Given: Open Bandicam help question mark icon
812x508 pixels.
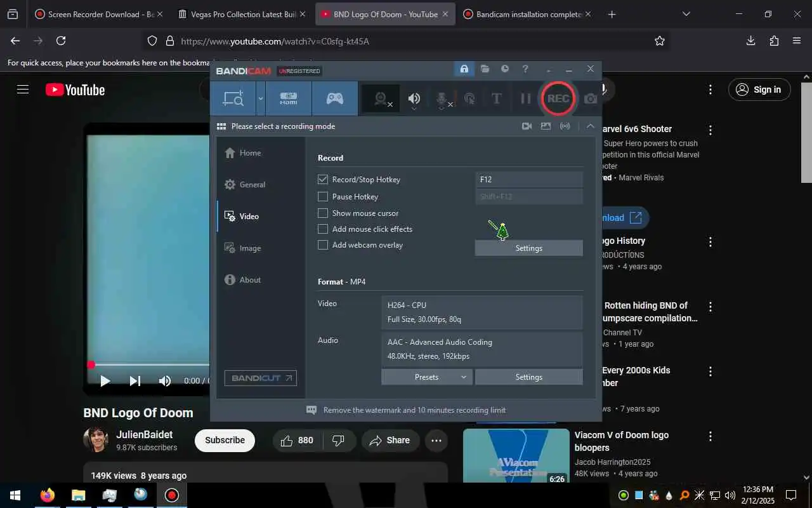Looking at the screenshot, I should pos(525,69).
